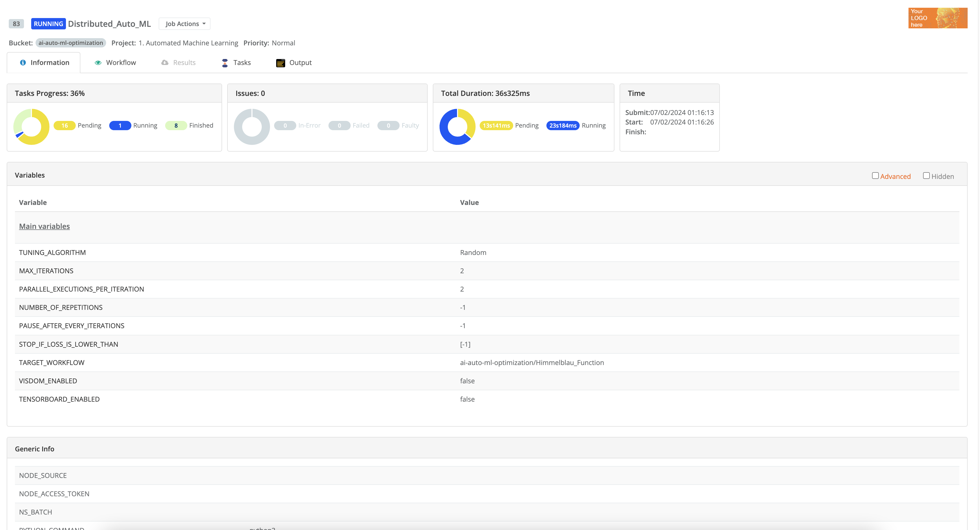
Task: Click the 1 Running tasks badge
Action: [120, 125]
